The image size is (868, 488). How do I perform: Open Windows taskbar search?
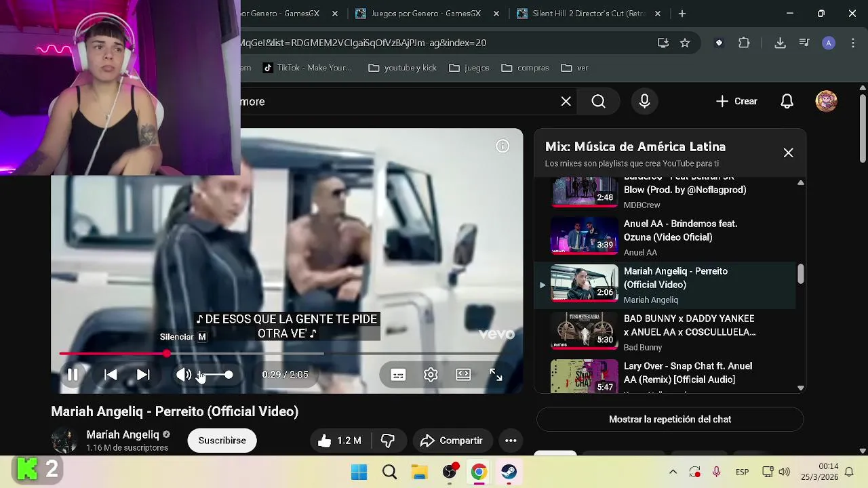coord(389,472)
